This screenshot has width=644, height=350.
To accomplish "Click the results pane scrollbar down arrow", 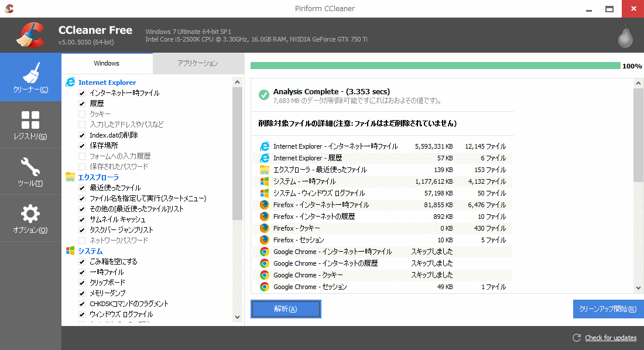I will click(x=638, y=288).
